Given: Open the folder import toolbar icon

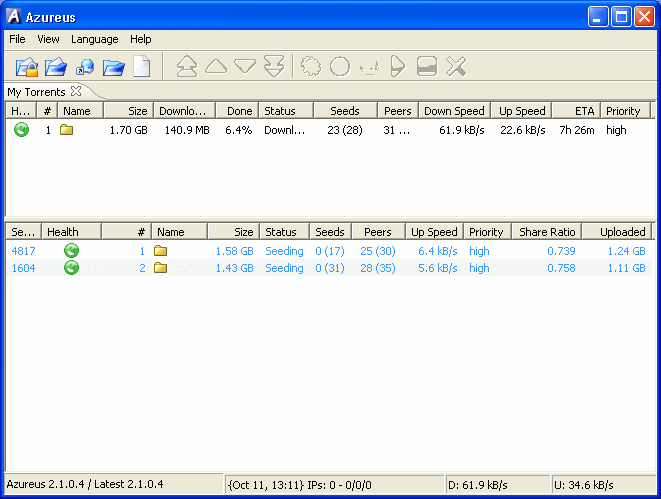Looking at the screenshot, I should tap(114, 67).
